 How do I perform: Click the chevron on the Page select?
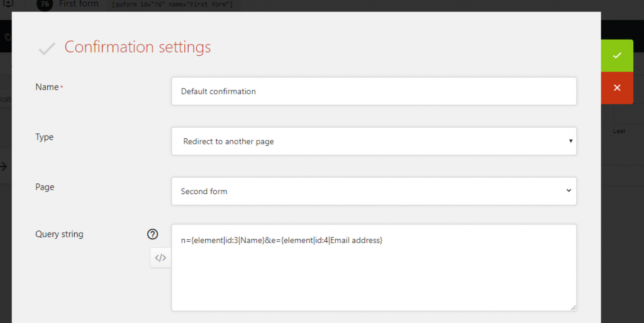click(x=568, y=190)
